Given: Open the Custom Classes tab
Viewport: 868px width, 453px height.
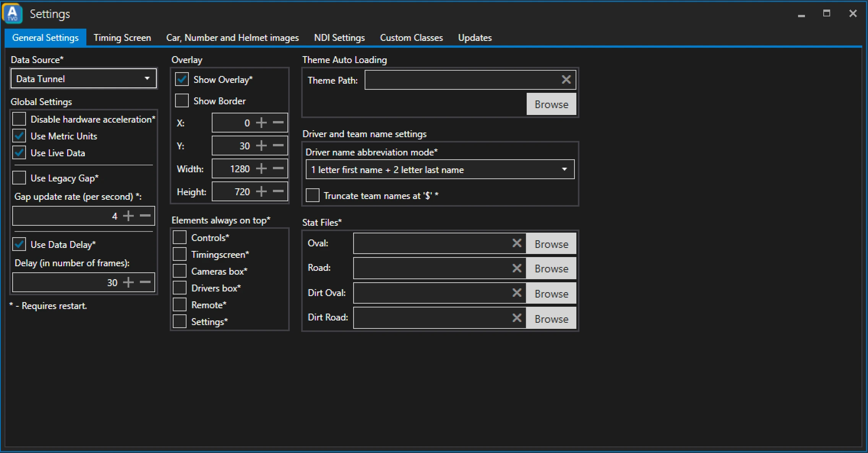Looking at the screenshot, I should [411, 37].
